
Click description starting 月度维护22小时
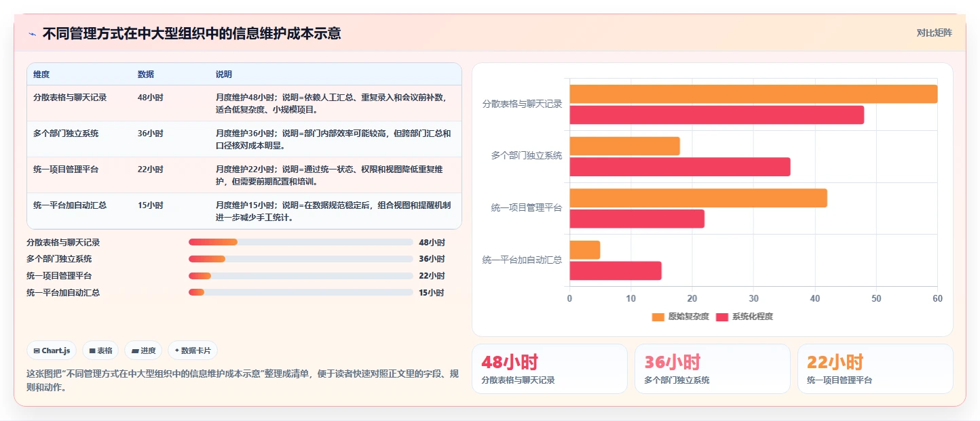331,175
